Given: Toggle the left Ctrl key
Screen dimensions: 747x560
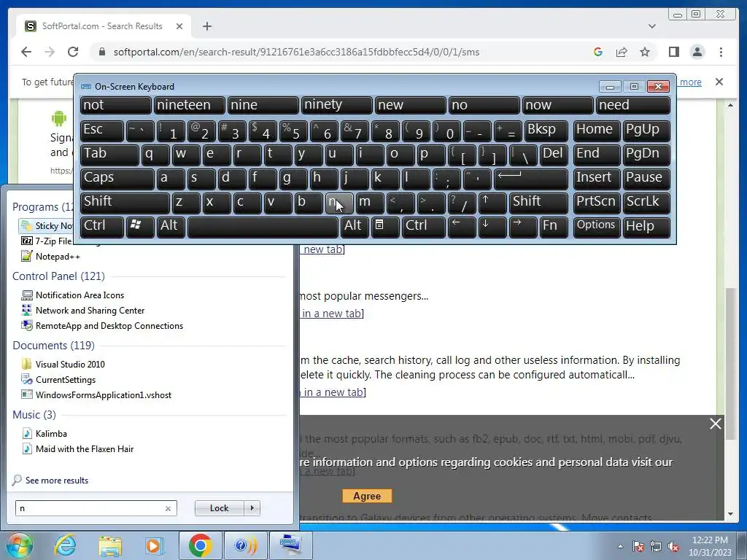Looking at the screenshot, I should pyautogui.click(x=101, y=227).
